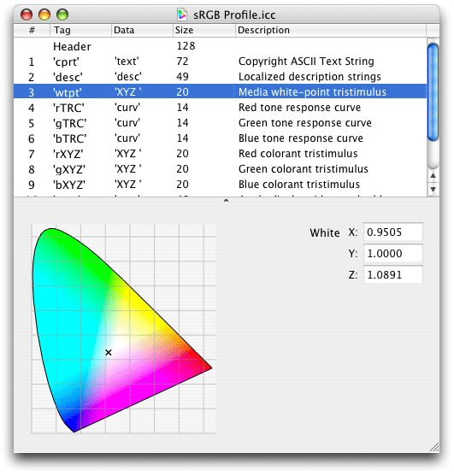
Task: Select the 'bXYZ' tag row
Action: pos(221,185)
